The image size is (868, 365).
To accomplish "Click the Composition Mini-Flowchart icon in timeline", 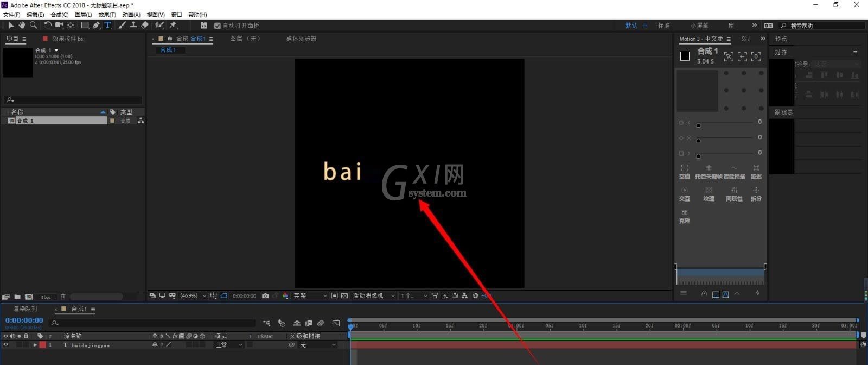I will coord(266,323).
